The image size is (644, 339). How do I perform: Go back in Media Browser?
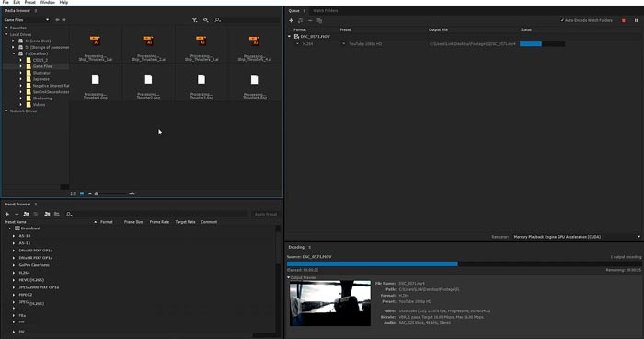point(57,19)
